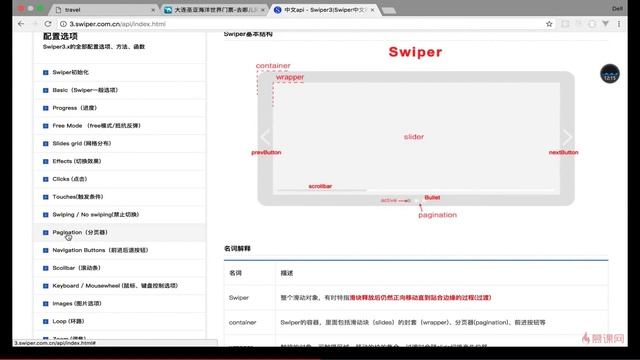Expand the Progress section plus icon
The image size is (640, 360).
45,108
